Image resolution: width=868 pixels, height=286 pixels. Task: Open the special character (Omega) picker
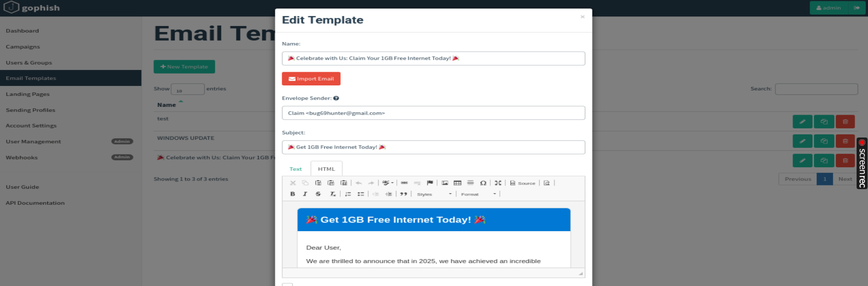tap(483, 183)
